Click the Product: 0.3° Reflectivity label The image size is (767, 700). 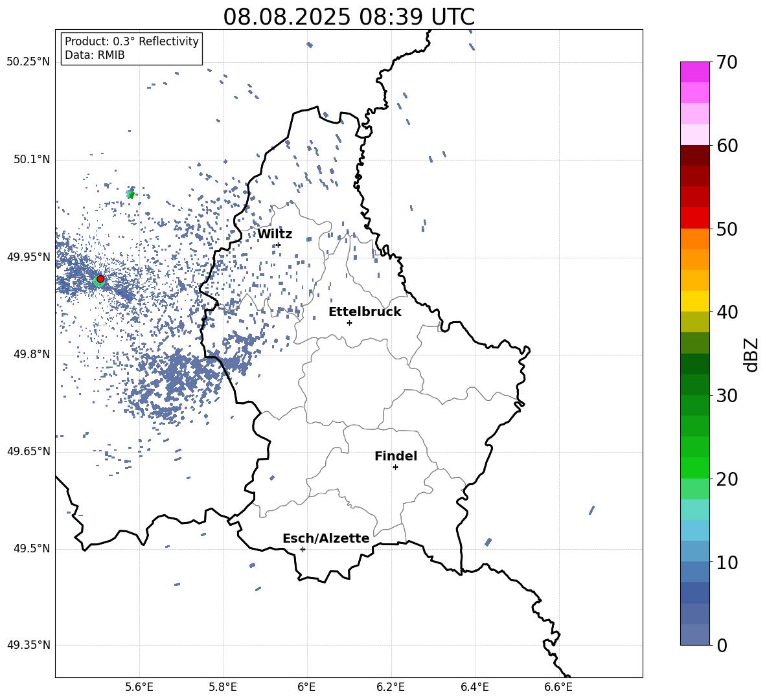(132, 41)
